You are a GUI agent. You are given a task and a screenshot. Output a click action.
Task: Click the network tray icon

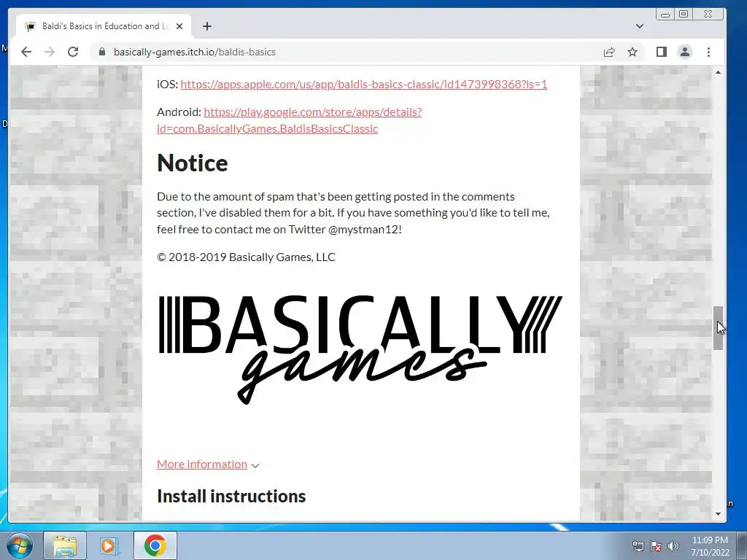pyautogui.click(x=638, y=546)
